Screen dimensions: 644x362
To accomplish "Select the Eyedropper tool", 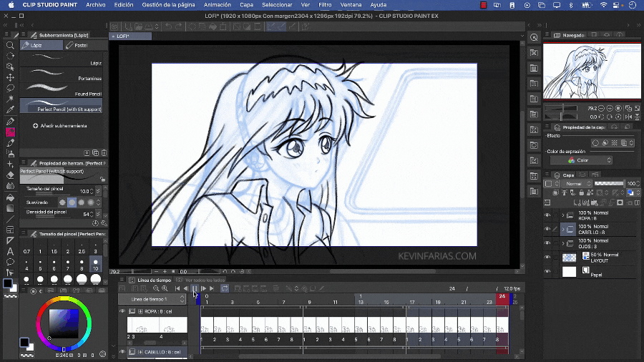I will [x=10, y=109].
